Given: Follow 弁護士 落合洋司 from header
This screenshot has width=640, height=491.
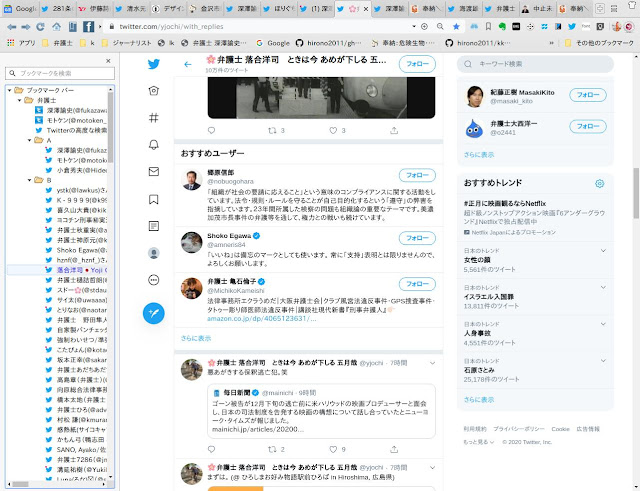Looking at the screenshot, I should pos(417,64).
